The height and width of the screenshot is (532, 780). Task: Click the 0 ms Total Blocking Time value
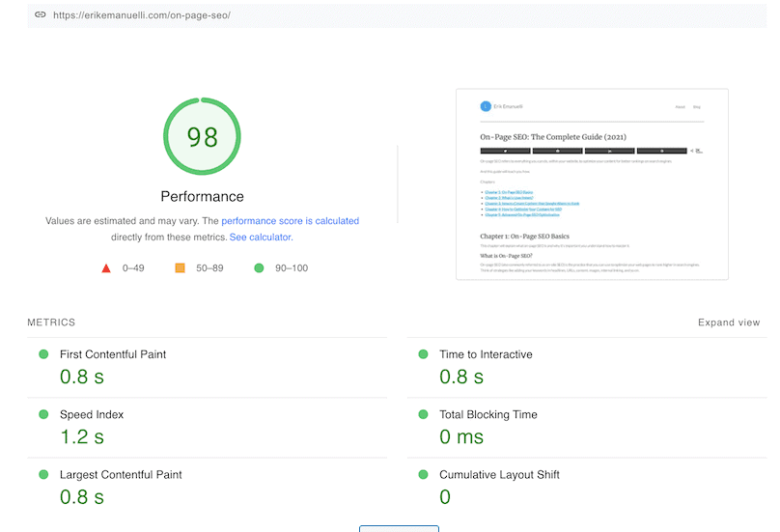(461, 437)
